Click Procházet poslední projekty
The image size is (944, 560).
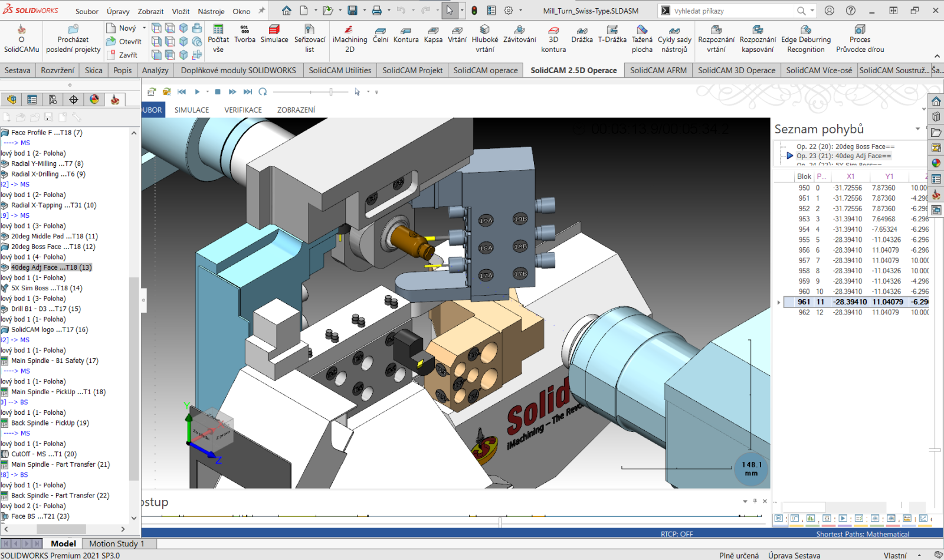pyautogui.click(x=73, y=39)
